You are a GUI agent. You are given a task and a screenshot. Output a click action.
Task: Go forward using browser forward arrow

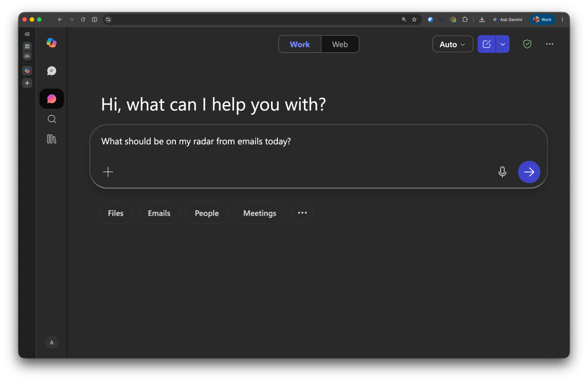[x=71, y=19]
